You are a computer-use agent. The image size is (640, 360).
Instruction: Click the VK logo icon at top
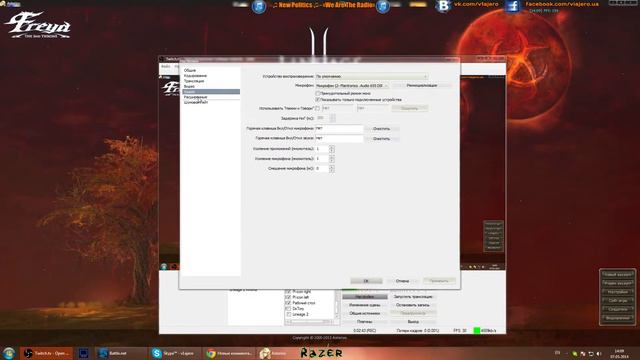[444, 6]
